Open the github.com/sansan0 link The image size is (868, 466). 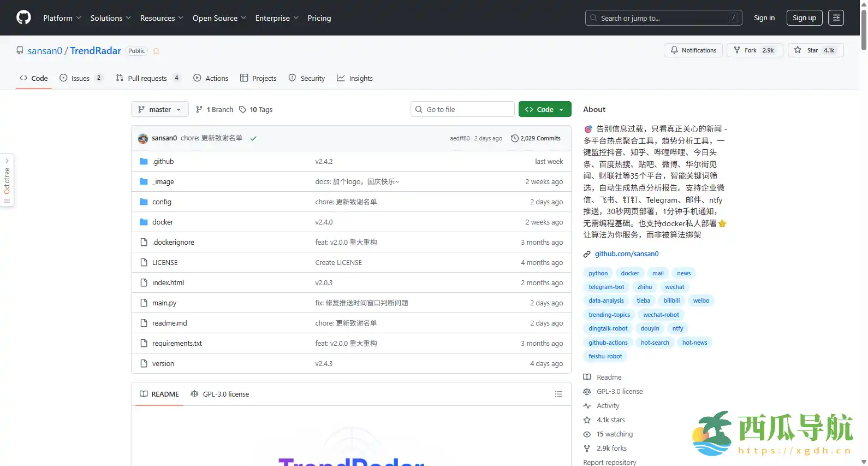point(626,254)
